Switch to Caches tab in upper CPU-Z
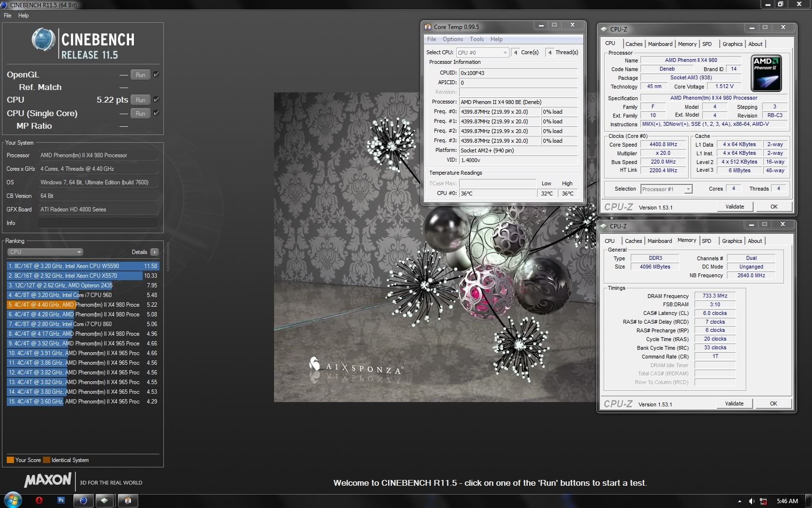Screen dimensions: 812x508 pos(634,44)
